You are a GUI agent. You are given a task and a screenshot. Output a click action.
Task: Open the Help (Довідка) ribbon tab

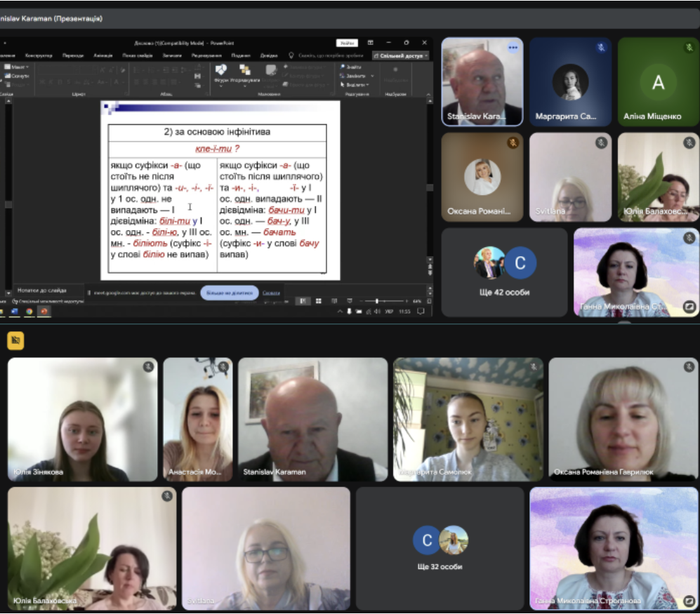[269, 55]
